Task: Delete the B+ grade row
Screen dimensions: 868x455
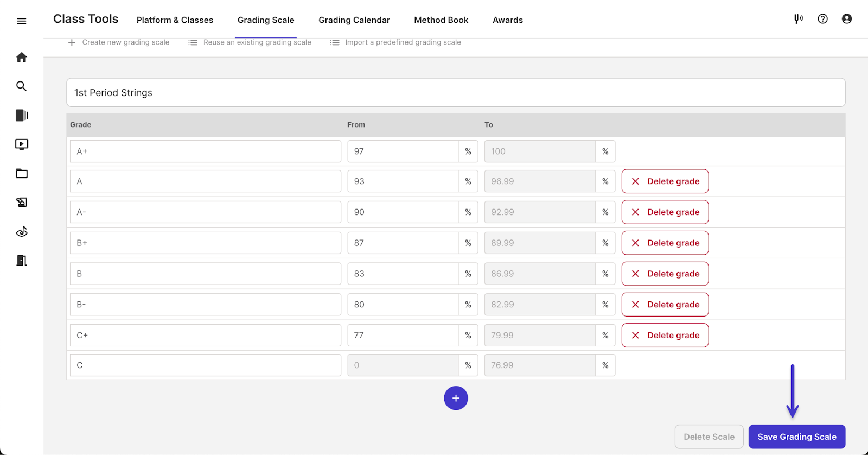Action: (665, 243)
